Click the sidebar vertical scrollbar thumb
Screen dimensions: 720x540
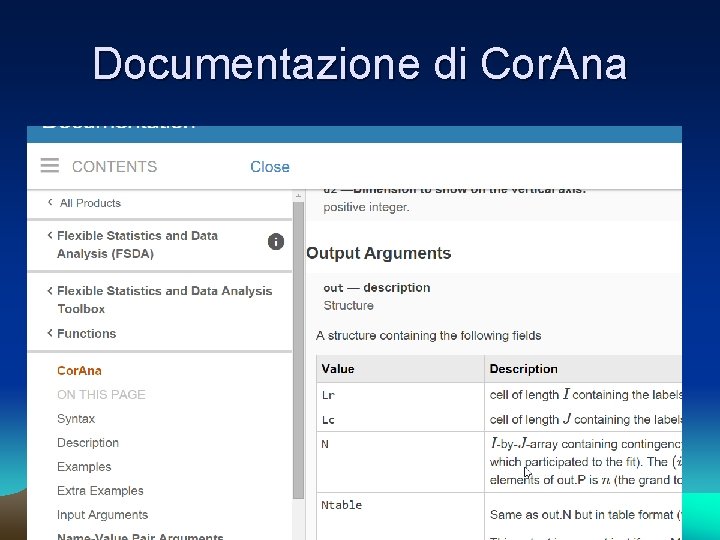tap(298, 350)
